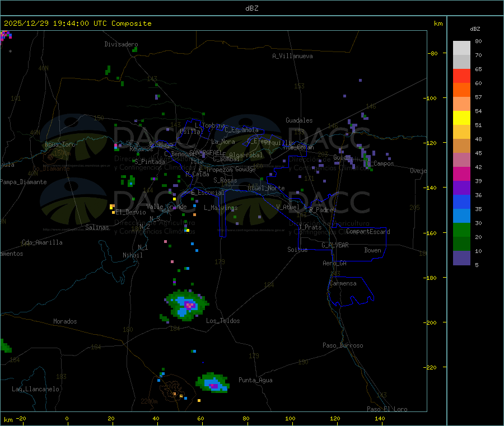
Task: Click the E_Escorial location label
Action: (x=207, y=193)
